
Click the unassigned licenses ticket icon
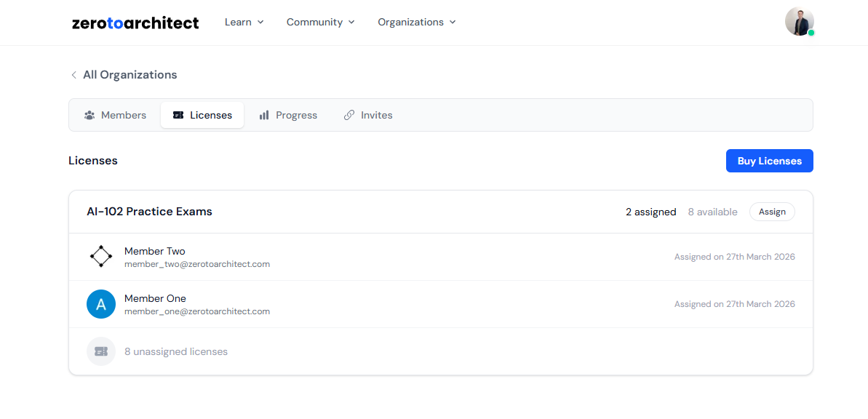coord(101,351)
